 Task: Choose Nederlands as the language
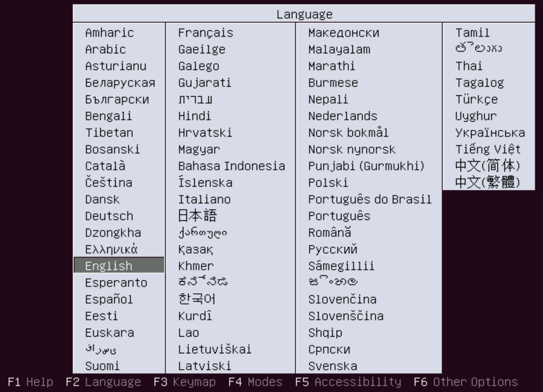pos(343,116)
